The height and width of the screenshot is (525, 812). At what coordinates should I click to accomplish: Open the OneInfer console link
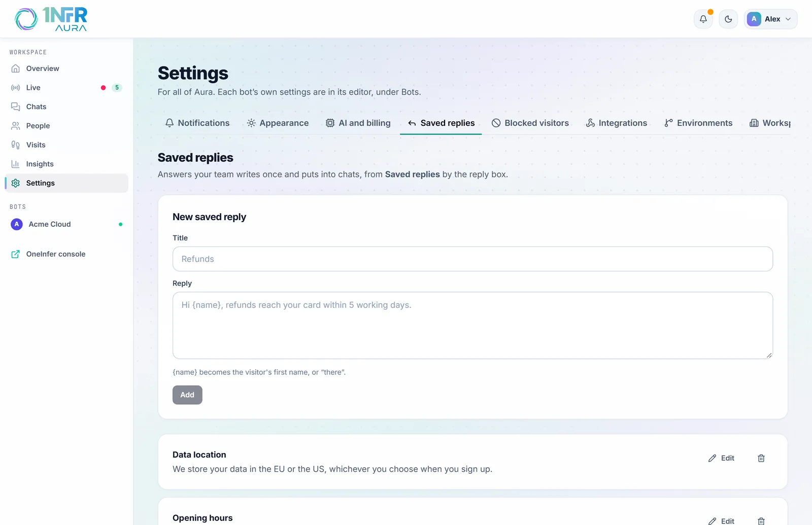click(x=66, y=254)
